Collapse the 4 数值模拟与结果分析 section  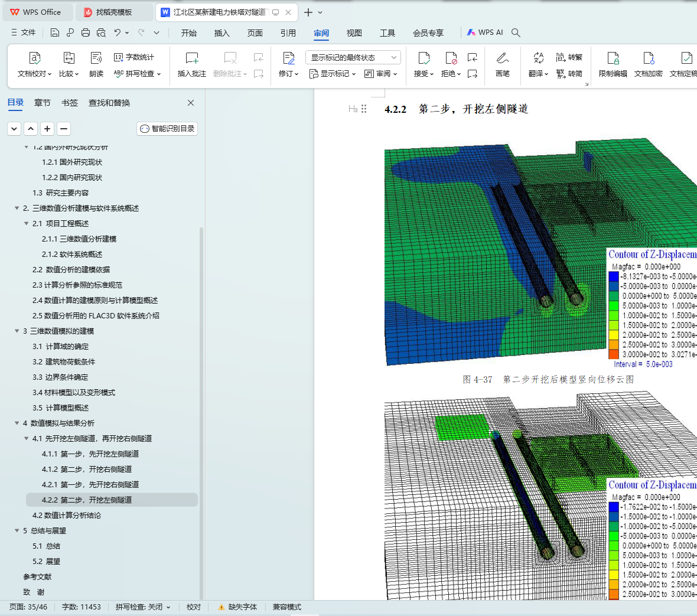tap(17, 423)
